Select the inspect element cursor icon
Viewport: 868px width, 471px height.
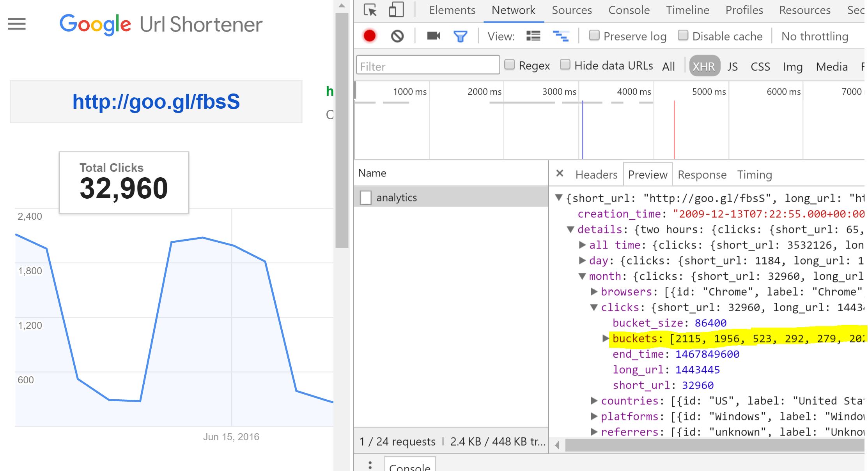(x=370, y=10)
